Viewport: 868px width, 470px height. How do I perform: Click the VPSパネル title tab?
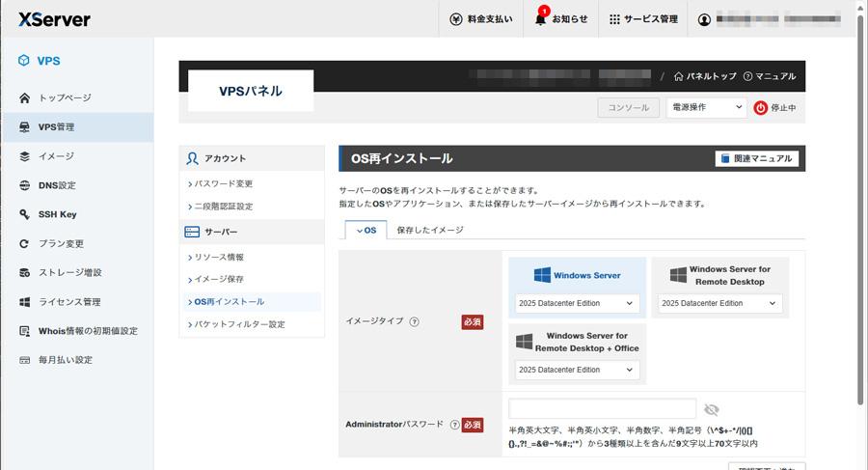pyautogui.click(x=251, y=91)
